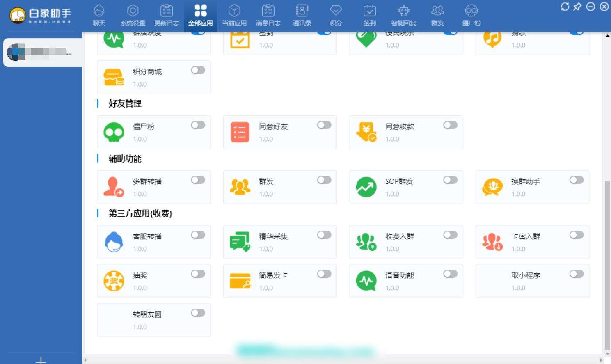
Task: Open 积分 points in toolbar
Action: coord(336,16)
